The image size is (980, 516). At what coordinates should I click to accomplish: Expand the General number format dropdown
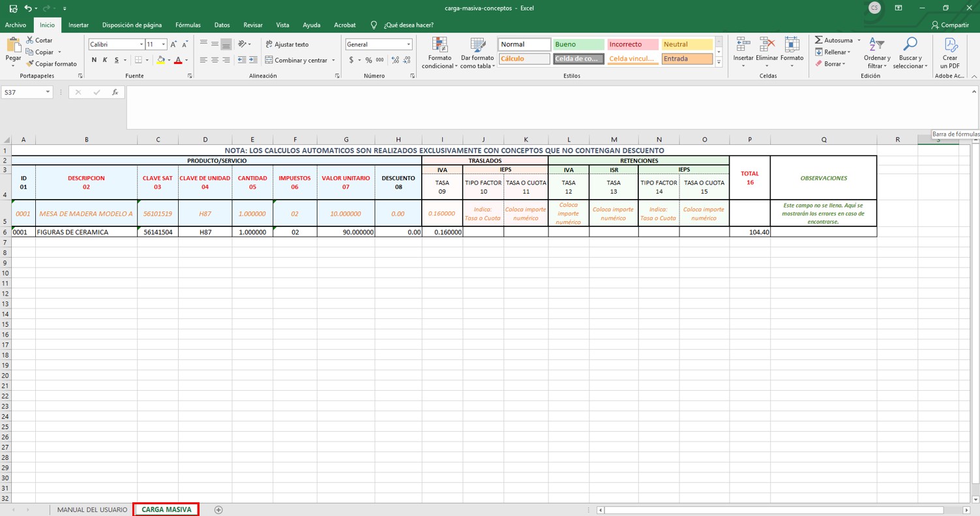coord(409,44)
